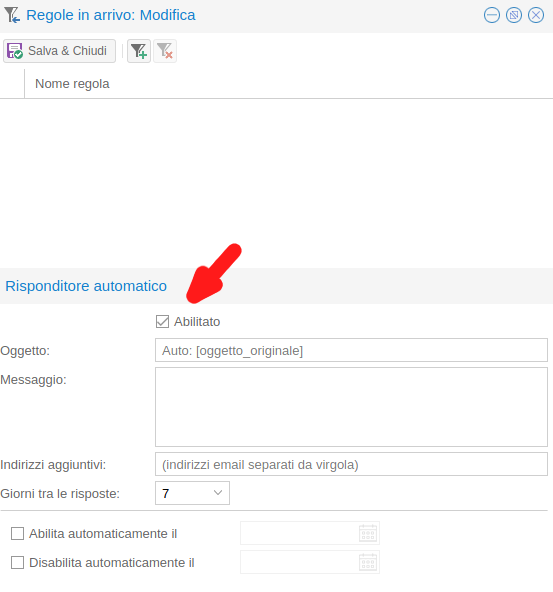Maximize the Regole in arrivo window
553x592 pixels.
(x=514, y=15)
